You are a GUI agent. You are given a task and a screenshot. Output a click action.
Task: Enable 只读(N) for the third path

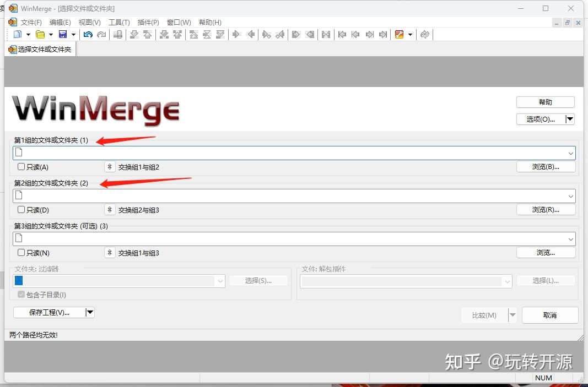[20, 253]
